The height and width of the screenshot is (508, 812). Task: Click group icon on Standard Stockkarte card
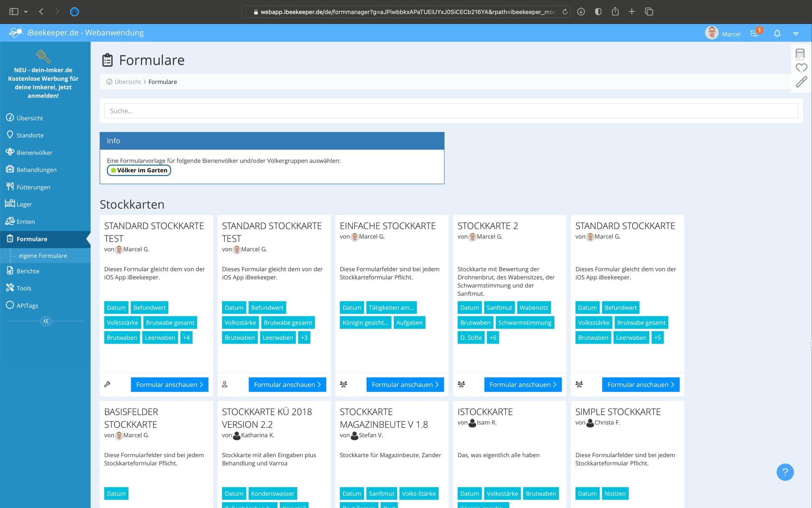[579, 384]
